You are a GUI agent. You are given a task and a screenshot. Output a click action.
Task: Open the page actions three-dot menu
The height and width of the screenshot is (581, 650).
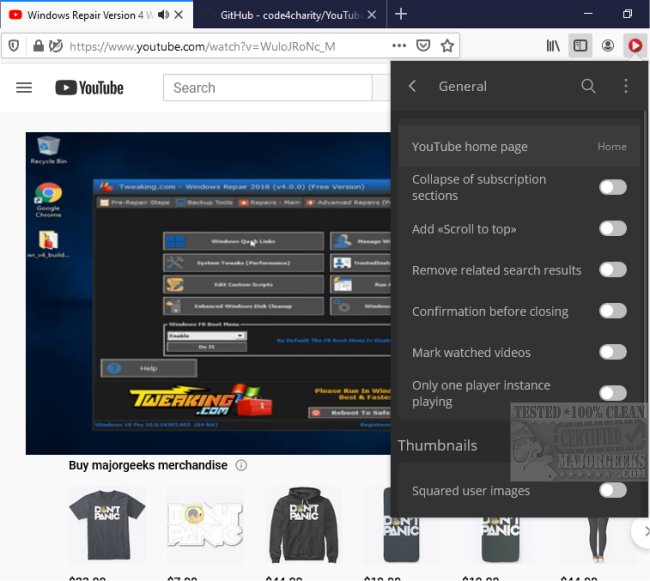tap(399, 46)
